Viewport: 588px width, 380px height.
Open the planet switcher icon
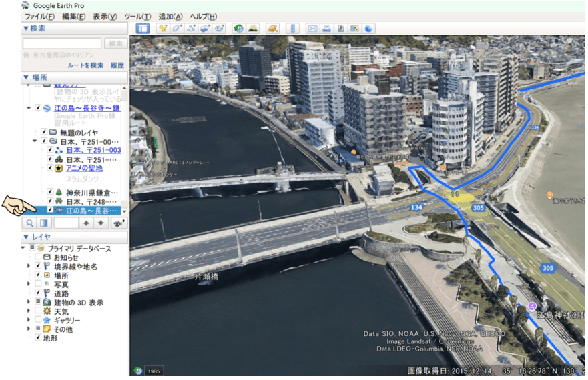tap(272, 28)
